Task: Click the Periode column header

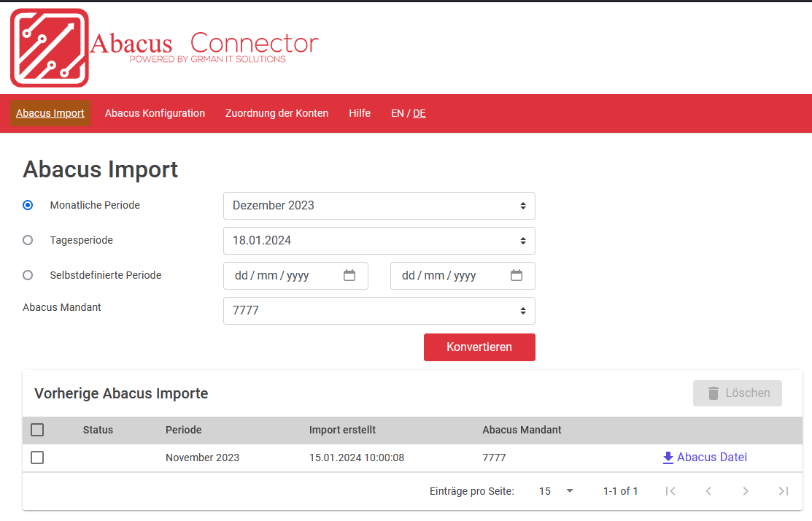Action: point(184,430)
